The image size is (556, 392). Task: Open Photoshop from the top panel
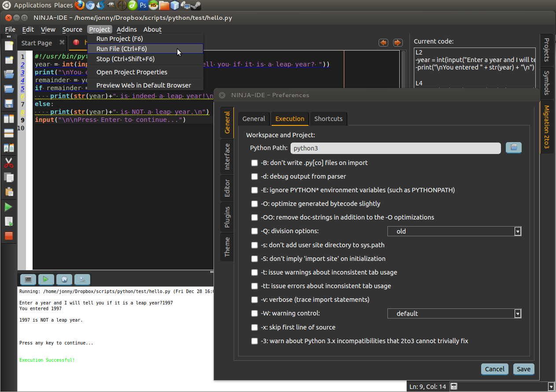click(143, 5)
